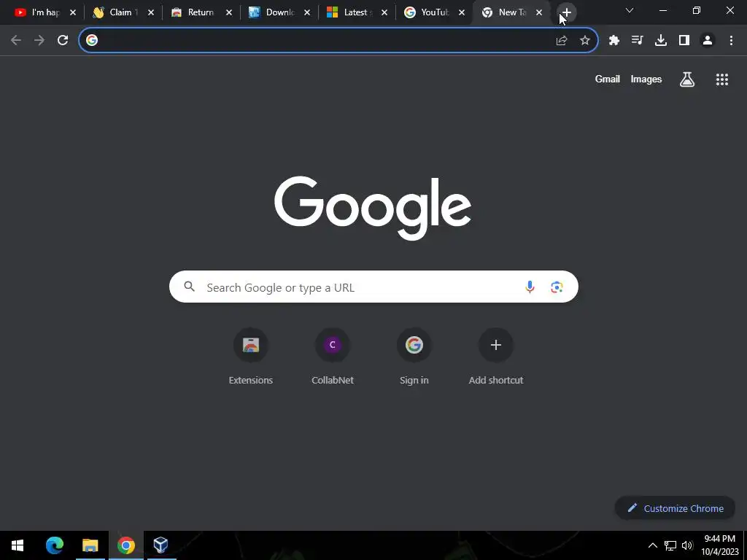
Task: Close the Return tab
Action: [229, 12]
